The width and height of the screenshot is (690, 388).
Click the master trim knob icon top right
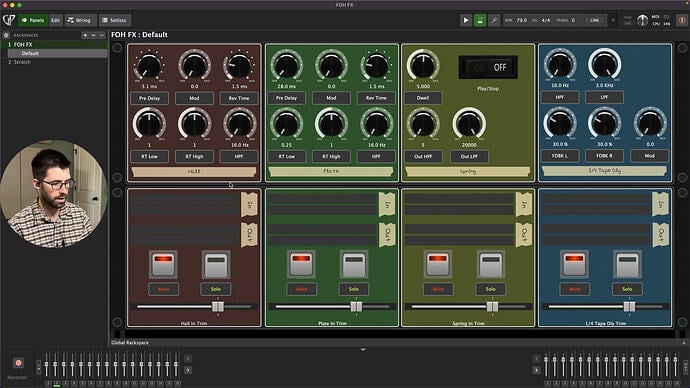642,20
